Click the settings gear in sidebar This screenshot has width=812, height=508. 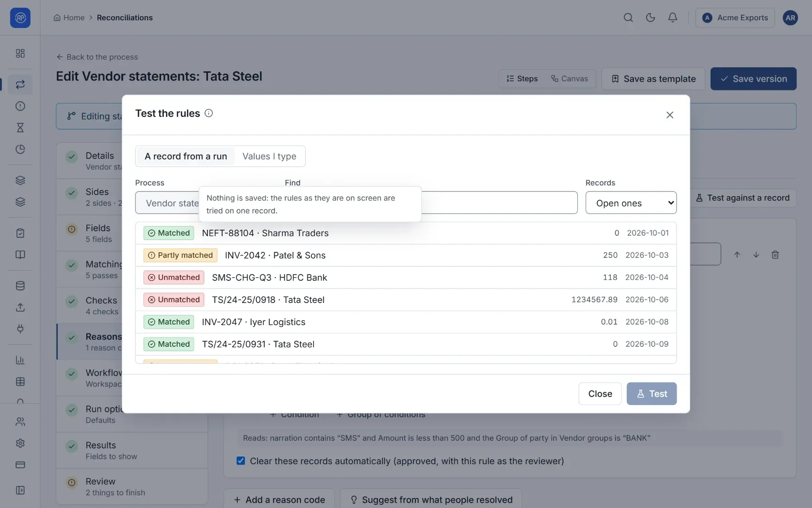point(20,443)
